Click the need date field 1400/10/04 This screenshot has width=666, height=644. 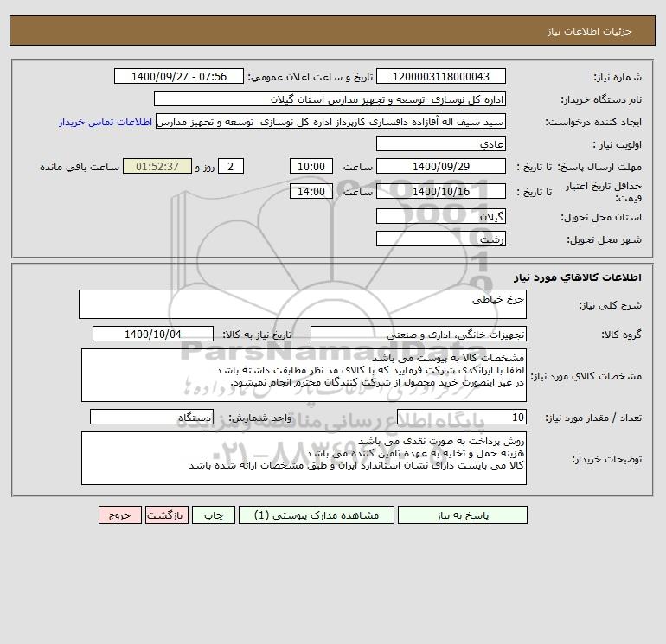click(x=153, y=334)
